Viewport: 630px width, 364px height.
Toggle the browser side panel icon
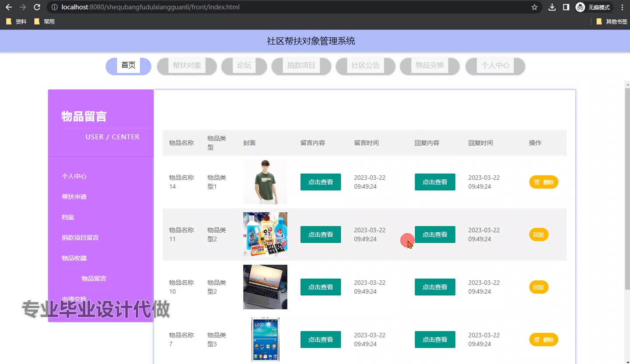[566, 7]
